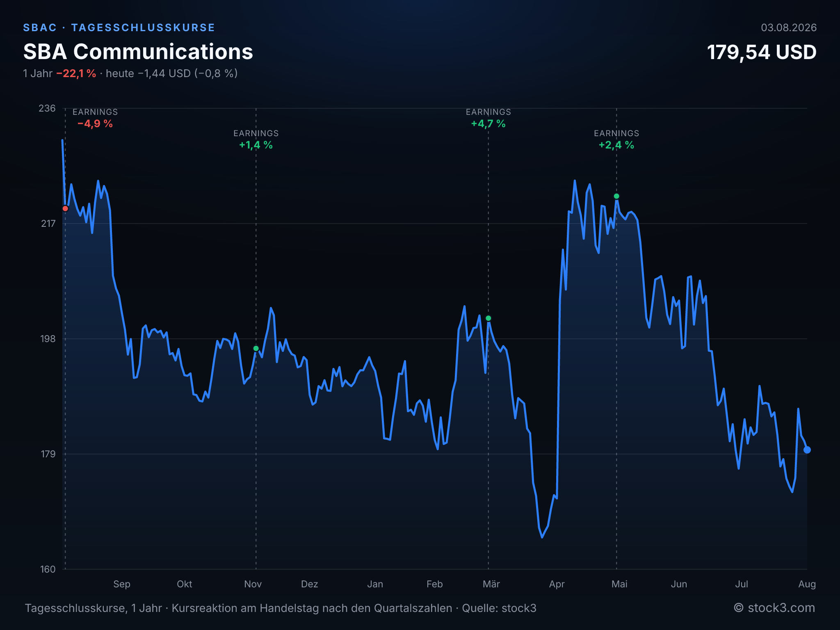Click the green earnings dot for +4,7 %
The height and width of the screenshot is (630, 840).
(488, 318)
